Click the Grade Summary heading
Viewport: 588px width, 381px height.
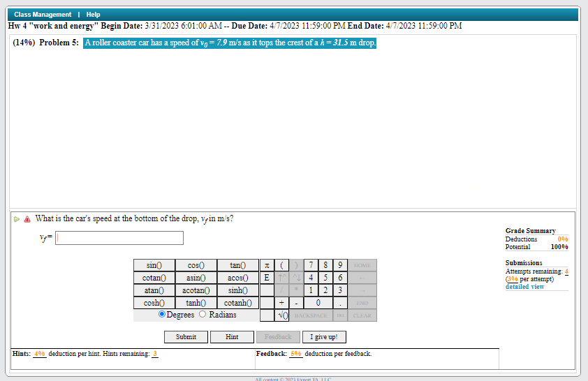[x=530, y=231]
